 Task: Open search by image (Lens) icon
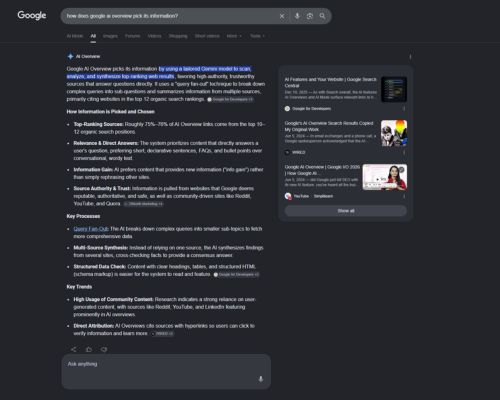[310, 16]
